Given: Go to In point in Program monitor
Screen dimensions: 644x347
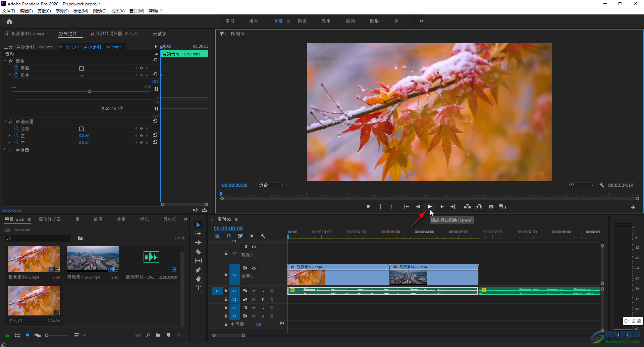Looking at the screenshot, I should (406, 207).
